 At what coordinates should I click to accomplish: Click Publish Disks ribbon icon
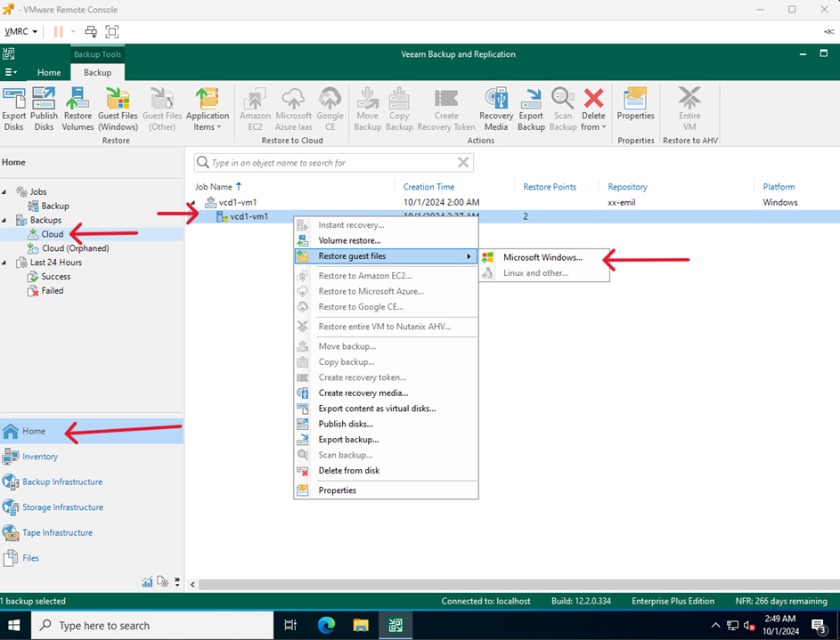(44, 109)
